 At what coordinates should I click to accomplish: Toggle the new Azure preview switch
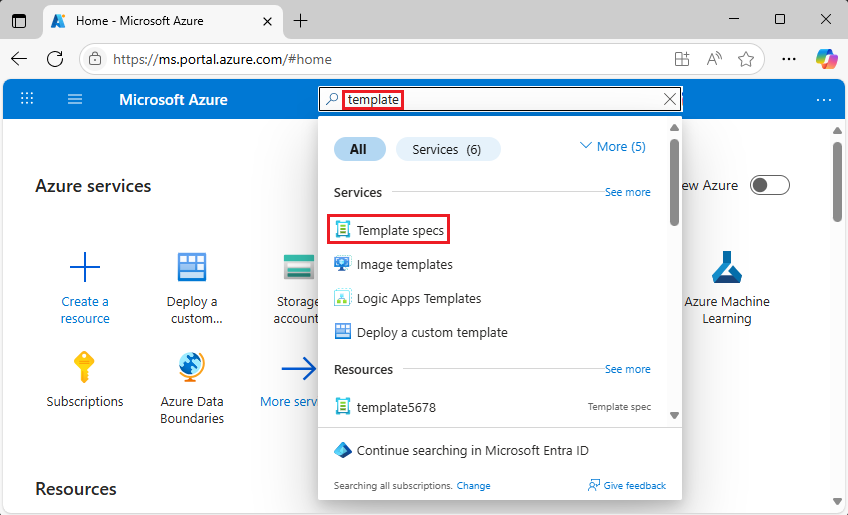(770, 186)
